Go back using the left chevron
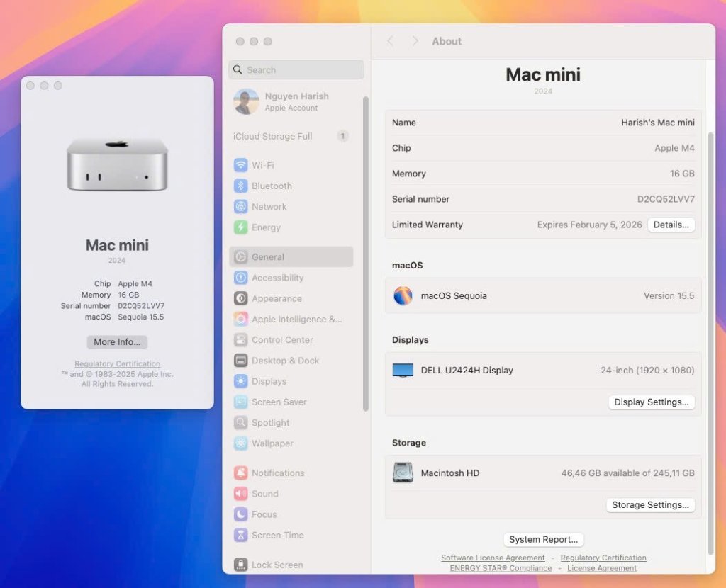 390,41
